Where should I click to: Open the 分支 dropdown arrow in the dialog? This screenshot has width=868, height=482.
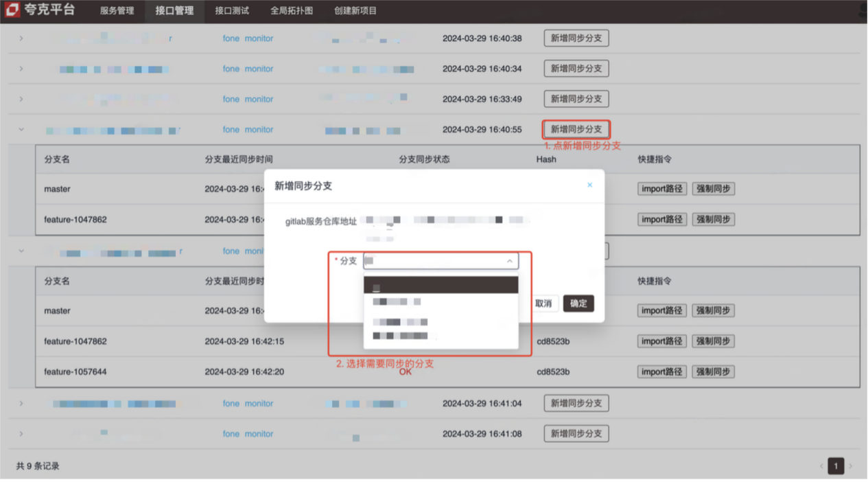509,261
